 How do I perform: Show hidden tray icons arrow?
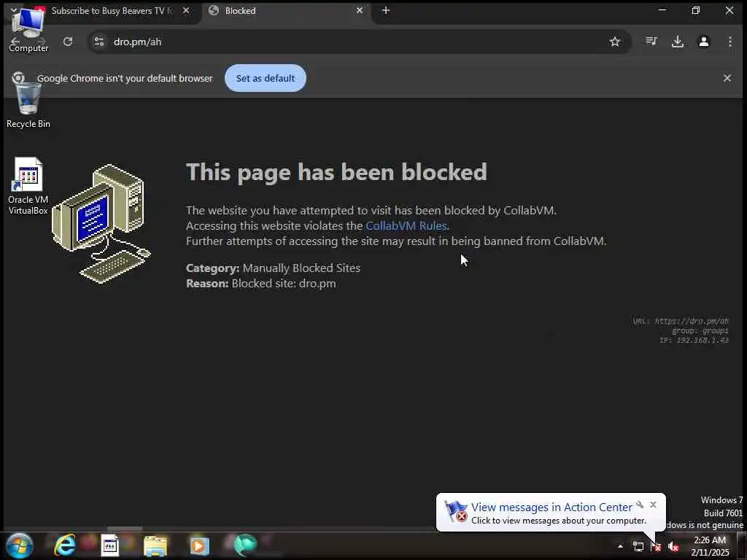tap(620, 546)
